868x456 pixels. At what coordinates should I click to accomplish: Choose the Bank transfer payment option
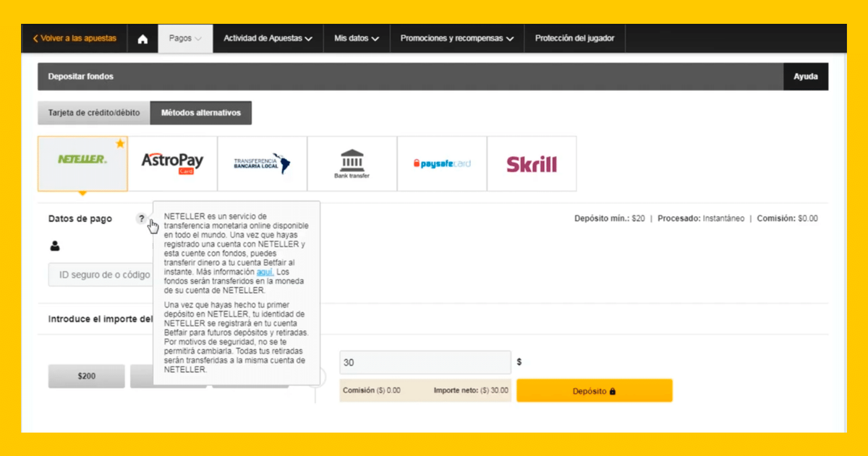(352, 163)
